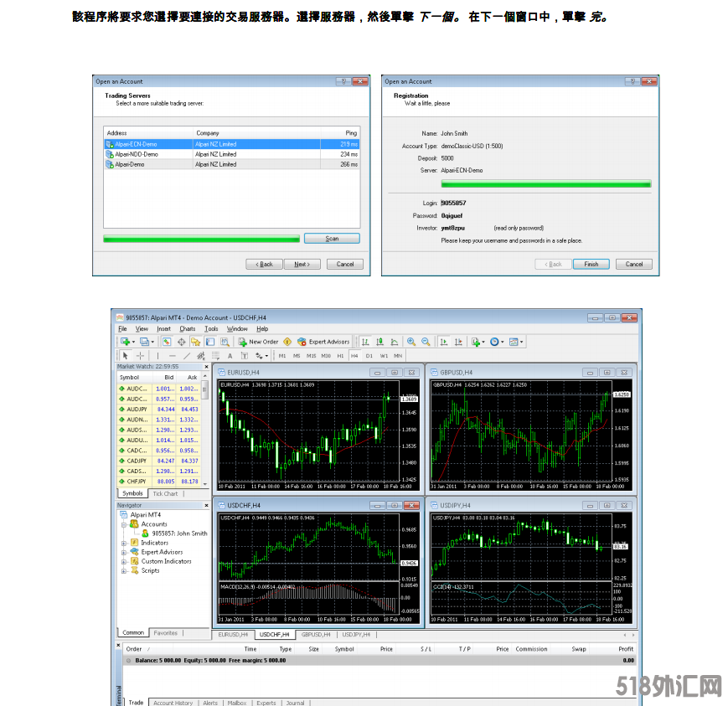
Task: Open the MetaEditor yellow diamond icon
Action: (x=287, y=342)
